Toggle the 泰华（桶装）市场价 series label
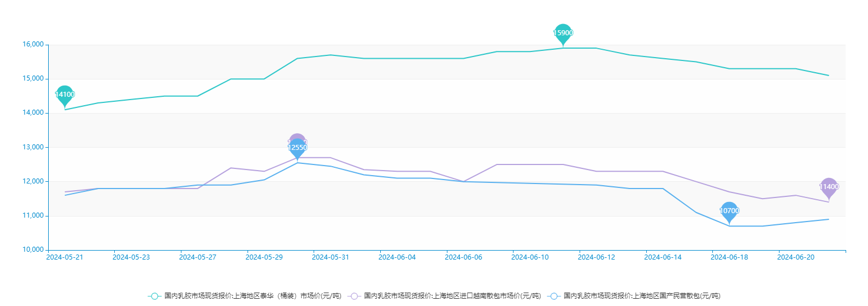The image size is (868, 306). 253,296
